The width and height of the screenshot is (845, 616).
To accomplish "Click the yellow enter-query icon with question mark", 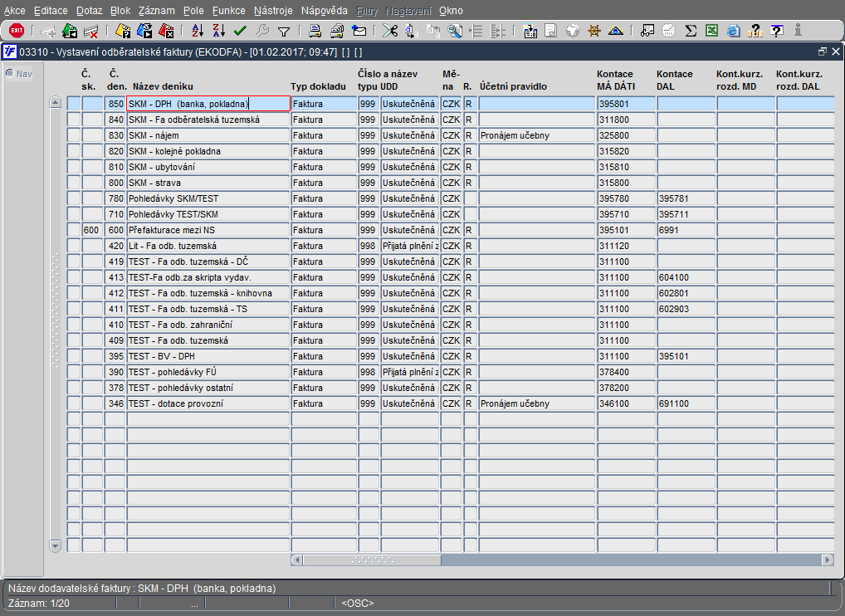I will click(123, 32).
